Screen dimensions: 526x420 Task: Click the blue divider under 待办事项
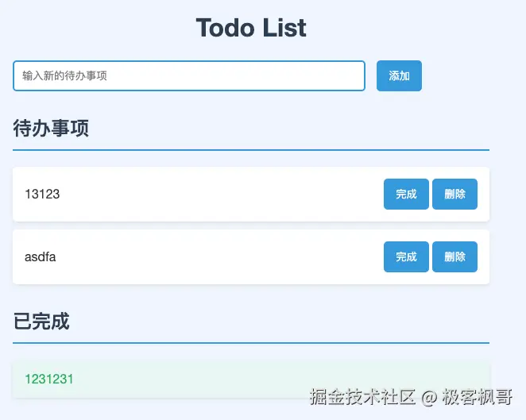pyautogui.click(x=251, y=149)
